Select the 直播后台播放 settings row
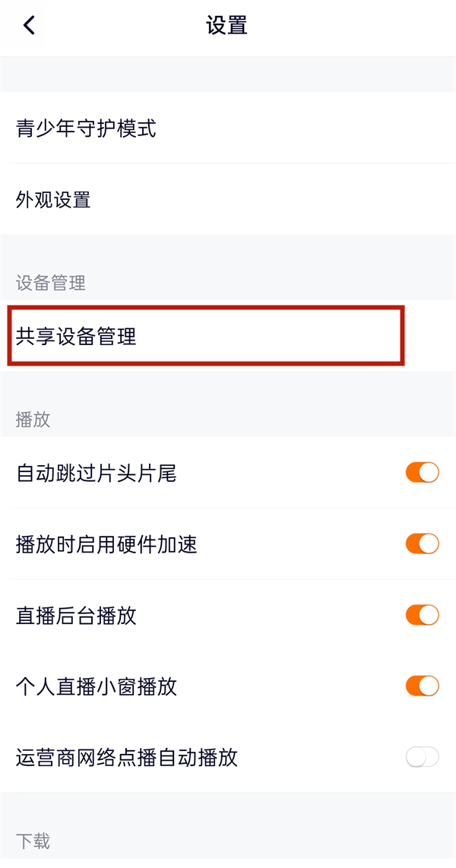Image resolution: width=456 pixels, height=868 pixels. [74, 615]
